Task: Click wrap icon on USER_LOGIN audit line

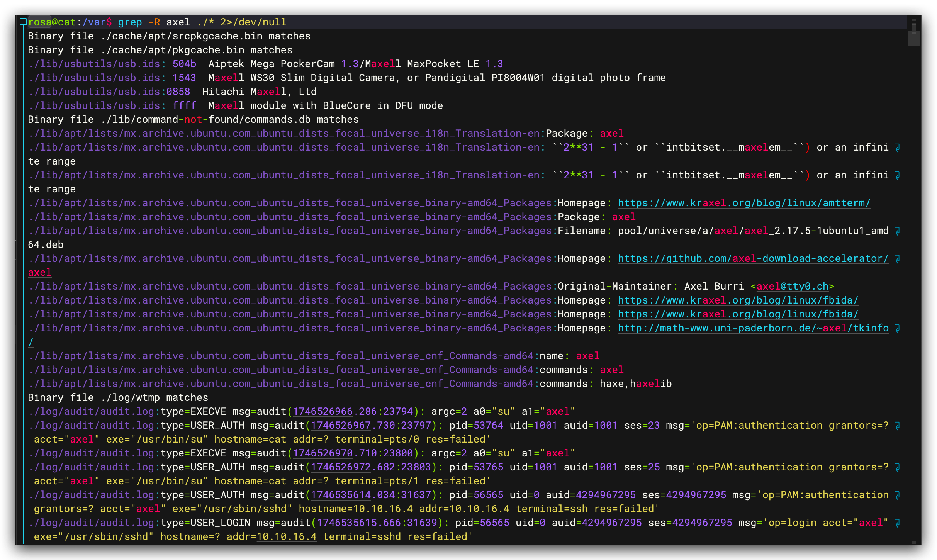Action: pos(898,523)
